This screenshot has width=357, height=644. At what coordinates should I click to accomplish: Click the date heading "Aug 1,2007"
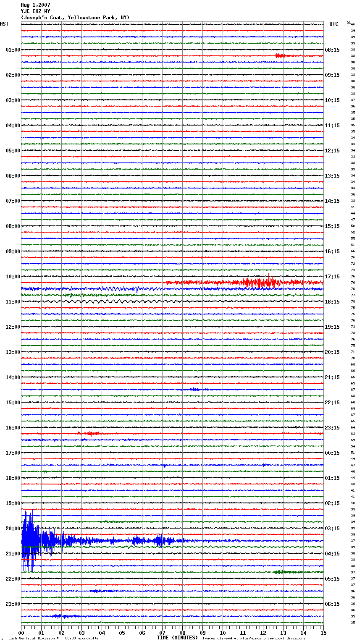pos(35,5)
